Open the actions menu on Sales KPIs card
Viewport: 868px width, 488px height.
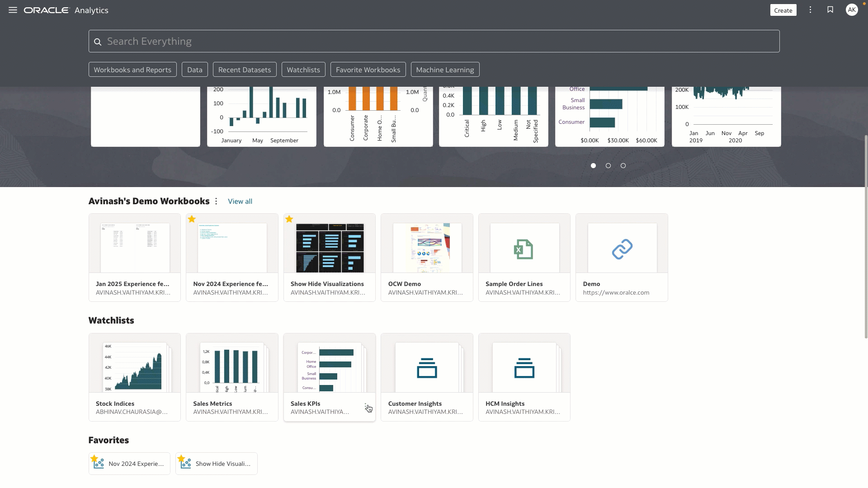click(x=367, y=406)
